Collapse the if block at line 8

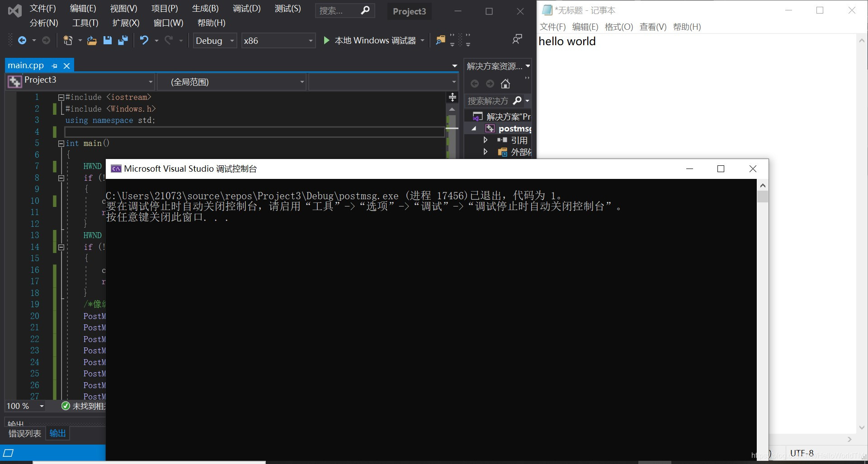pos(61,178)
